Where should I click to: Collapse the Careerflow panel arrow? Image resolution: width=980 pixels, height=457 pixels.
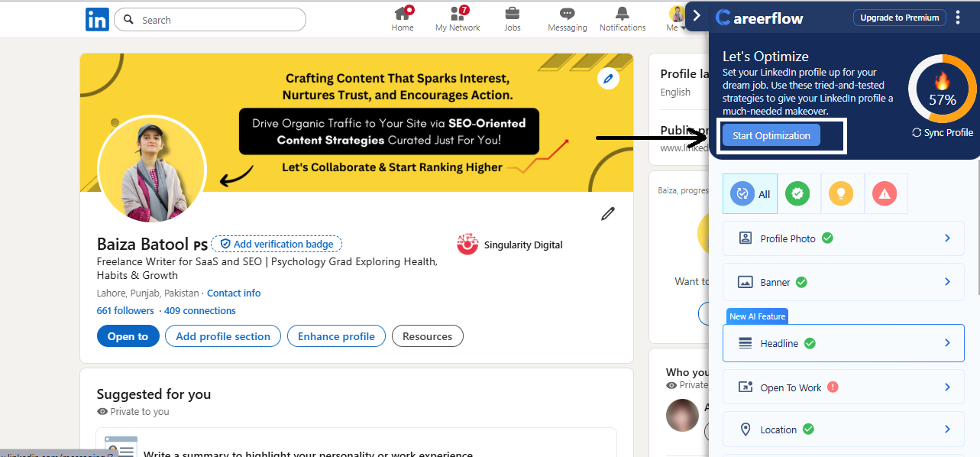pyautogui.click(x=697, y=15)
